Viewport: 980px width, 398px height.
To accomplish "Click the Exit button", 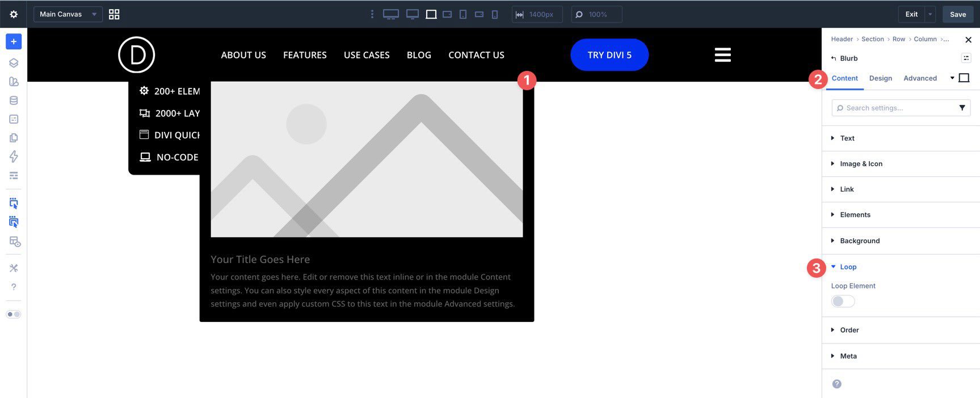I will tap(911, 14).
